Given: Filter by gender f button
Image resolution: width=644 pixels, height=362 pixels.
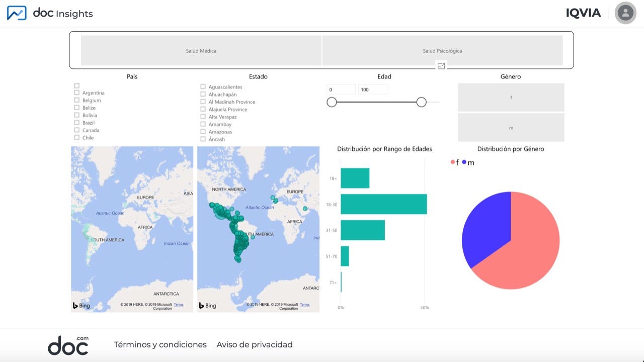Looking at the screenshot, I should (x=511, y=98).
